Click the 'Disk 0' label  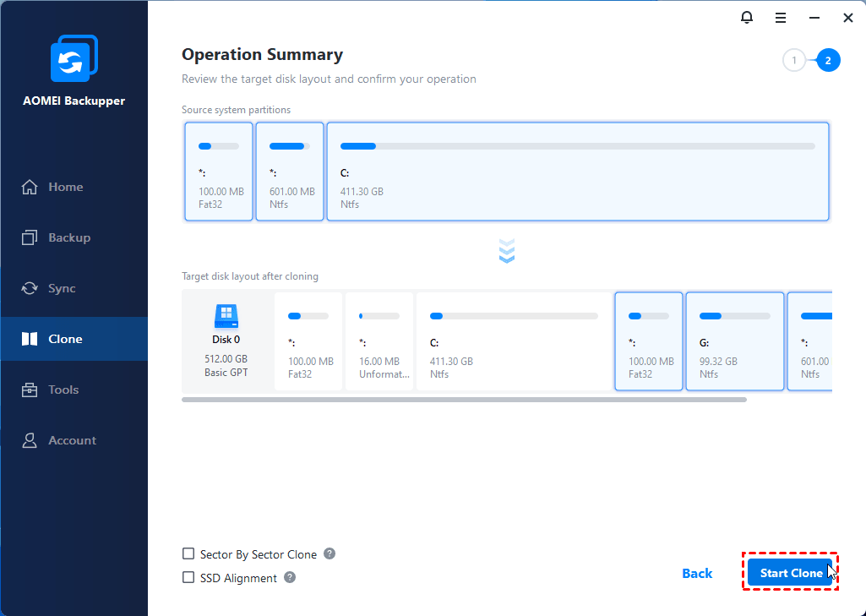[x=226, y=339]
